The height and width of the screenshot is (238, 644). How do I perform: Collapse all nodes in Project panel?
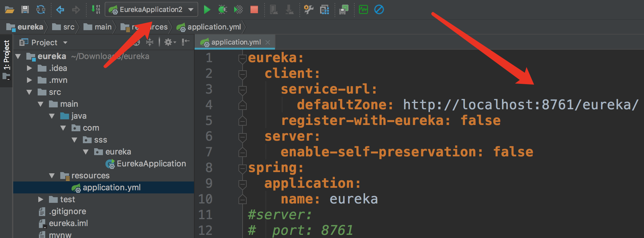(150, 42)
